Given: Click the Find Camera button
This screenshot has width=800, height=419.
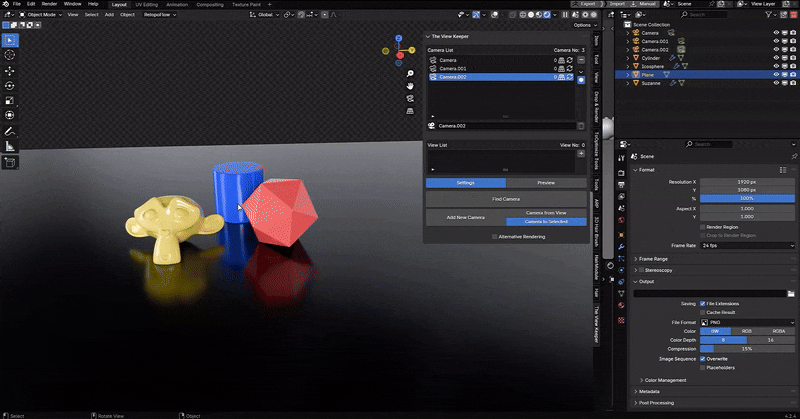Looking at the screenshot, I should pos(506,199).
